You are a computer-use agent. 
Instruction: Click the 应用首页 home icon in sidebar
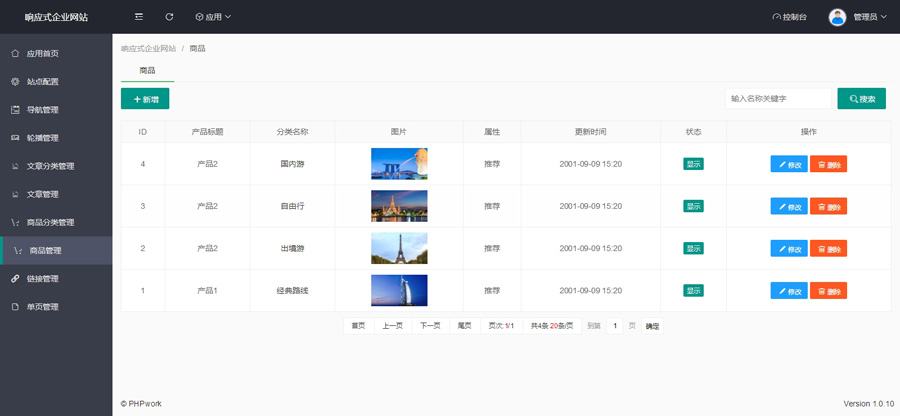coord(16,54)
